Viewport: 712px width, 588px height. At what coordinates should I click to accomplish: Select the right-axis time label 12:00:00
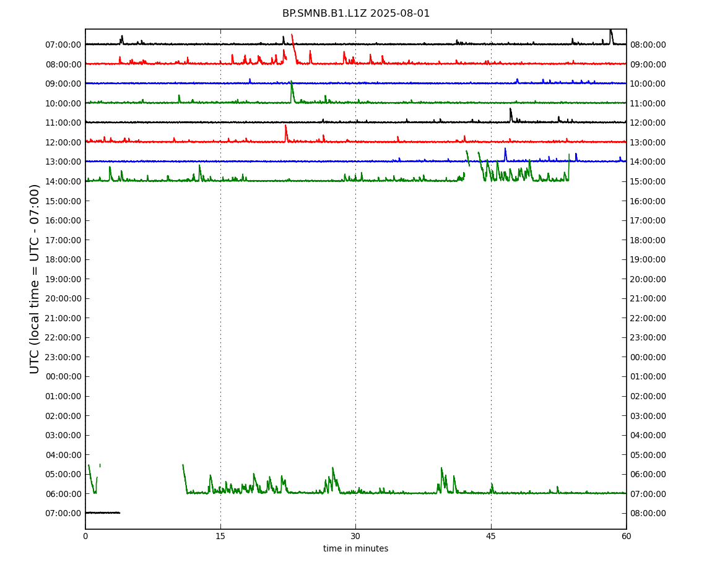click(648, 123)
